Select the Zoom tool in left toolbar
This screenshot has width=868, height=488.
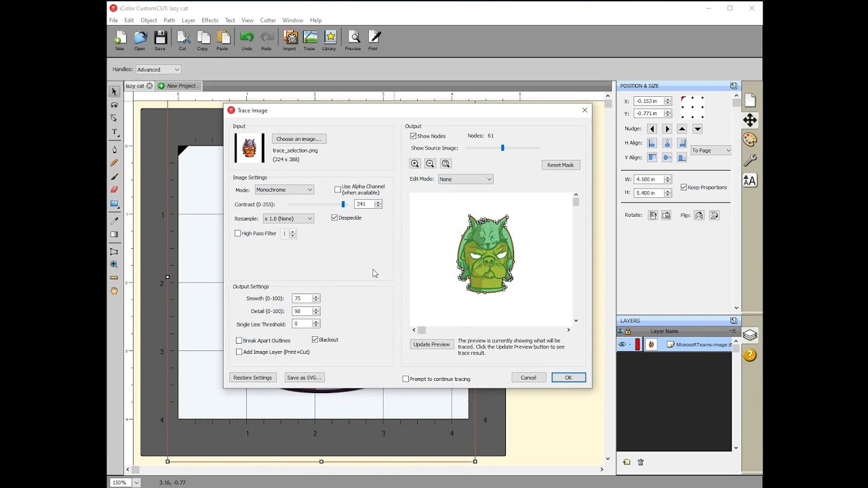tap(114, 264)
